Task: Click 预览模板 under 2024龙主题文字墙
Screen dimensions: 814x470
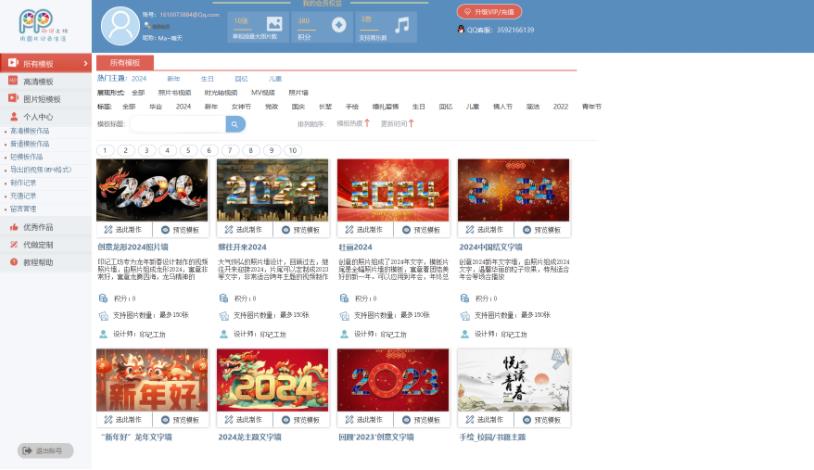Action: coord(301,420)
